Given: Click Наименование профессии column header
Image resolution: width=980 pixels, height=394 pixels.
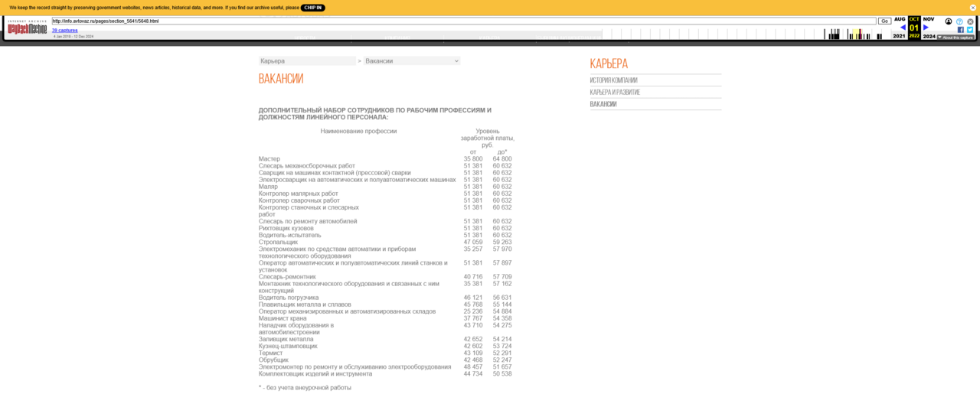Looking at the screenshot, I should (x=358, y=132).
